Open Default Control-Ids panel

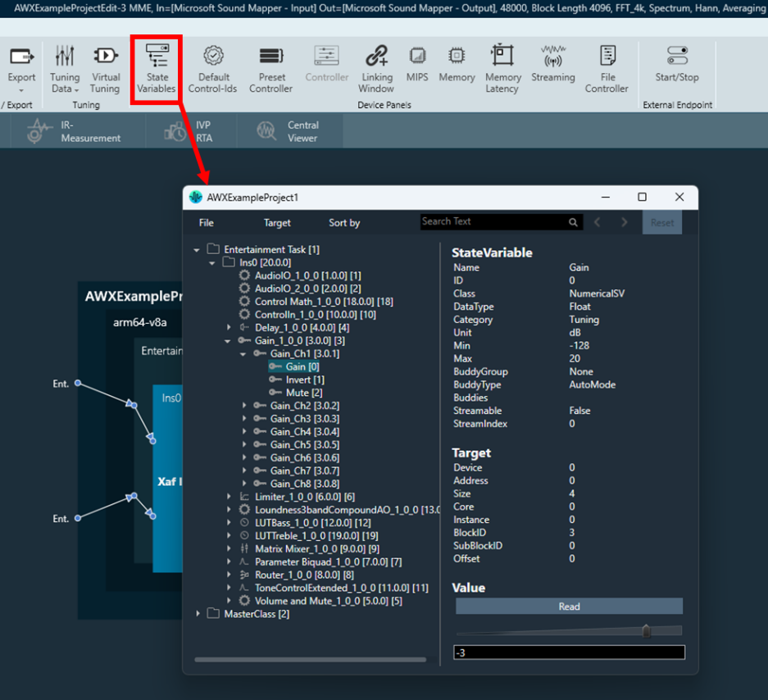click(213, 69)
